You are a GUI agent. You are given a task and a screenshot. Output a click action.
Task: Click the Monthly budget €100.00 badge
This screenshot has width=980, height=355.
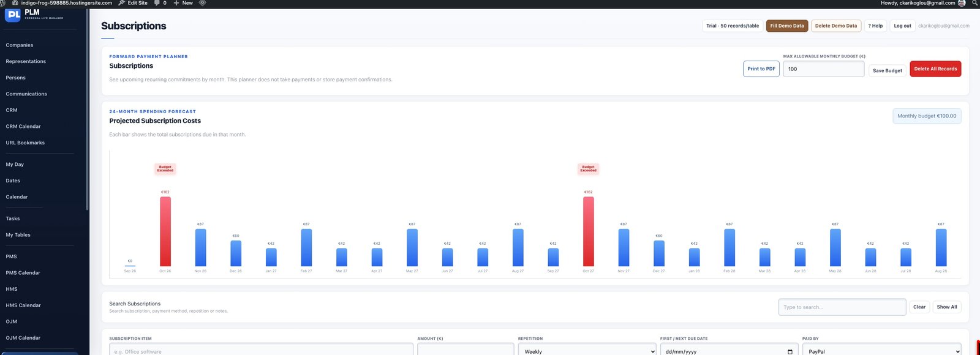pos(927,116)
